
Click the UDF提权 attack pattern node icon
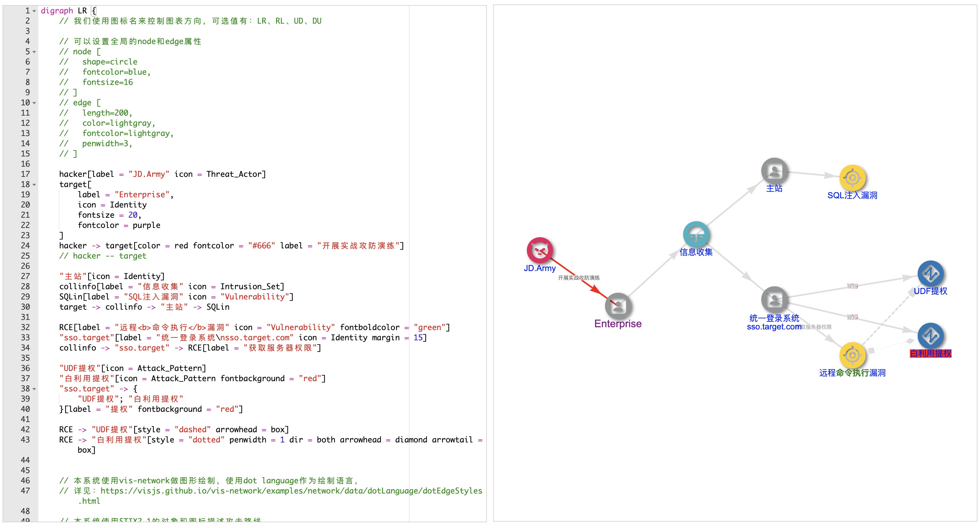tap(930, 273)
